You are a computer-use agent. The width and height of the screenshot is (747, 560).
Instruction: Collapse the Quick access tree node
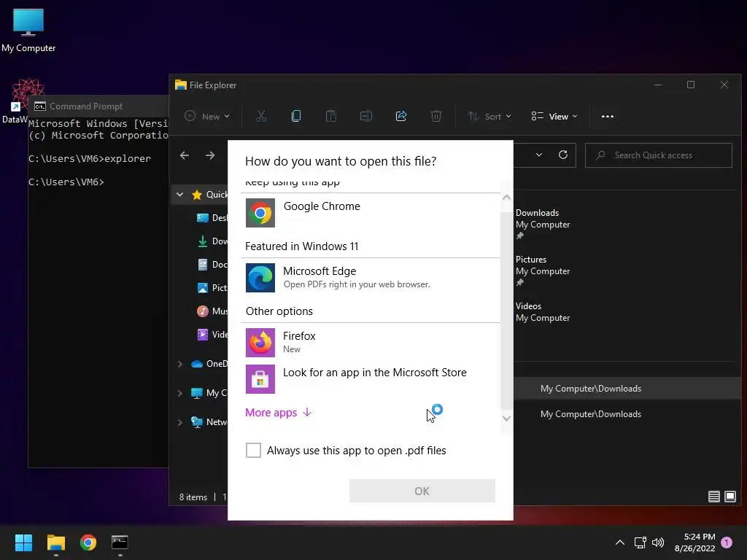179,194
